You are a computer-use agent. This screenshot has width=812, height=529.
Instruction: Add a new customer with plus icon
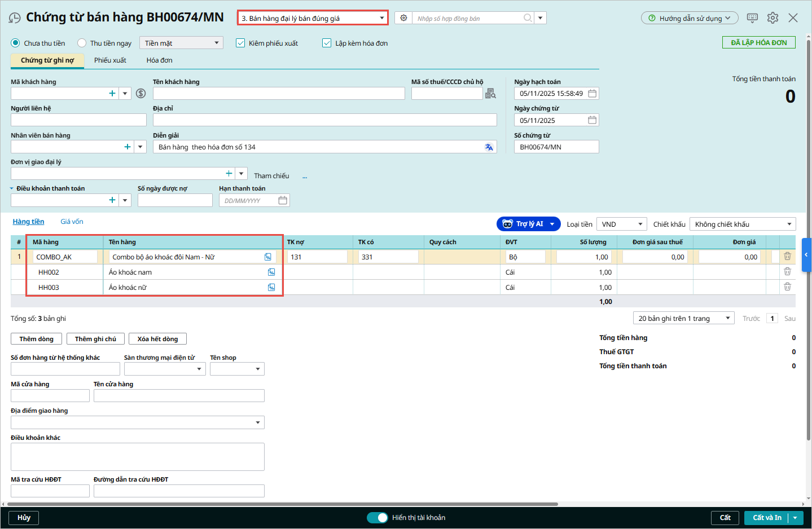coord(112,94)
